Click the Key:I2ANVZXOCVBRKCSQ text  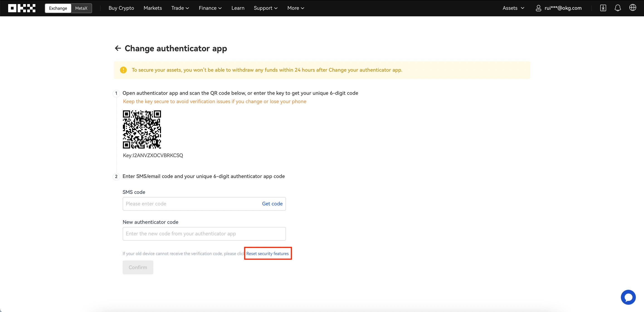coord(153,156)
